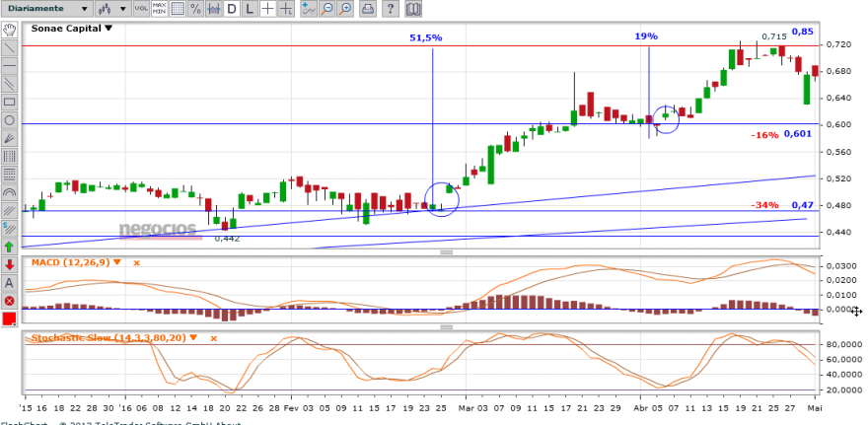Image resolution: width=868 pixels, height=425 pixels.
Task: Enable the crosshair with label cursor
Action: (x=286, y=8)
